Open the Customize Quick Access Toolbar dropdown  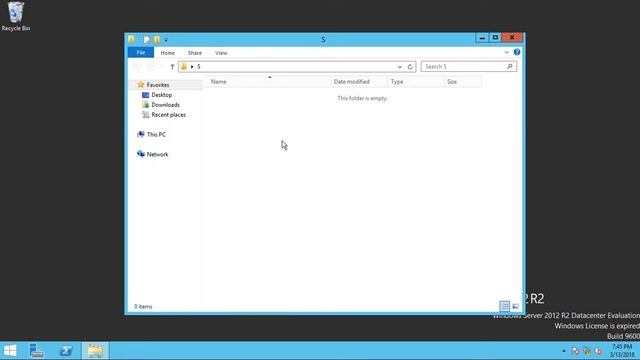coord(166,40)
